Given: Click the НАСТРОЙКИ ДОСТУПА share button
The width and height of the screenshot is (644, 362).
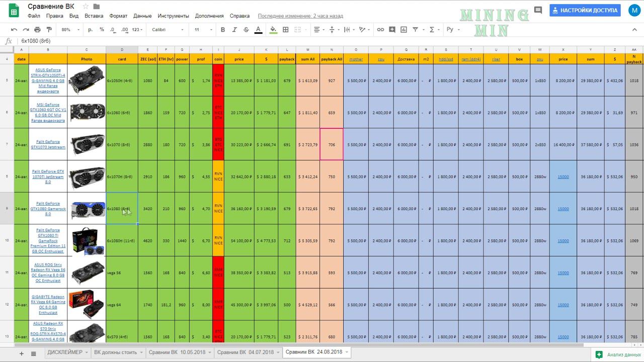Looking at the screenshot, I should coord(585,10).
